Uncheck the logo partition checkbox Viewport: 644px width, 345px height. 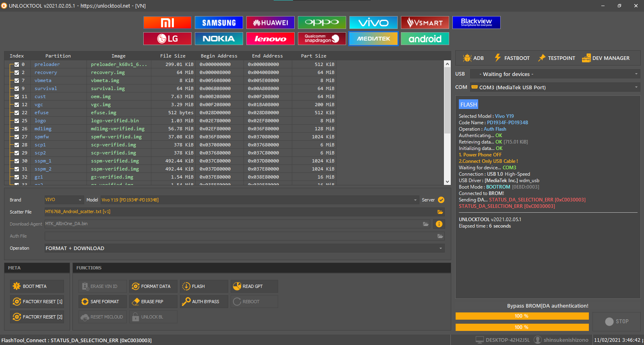pyautogui.click(x=17, y=121)
